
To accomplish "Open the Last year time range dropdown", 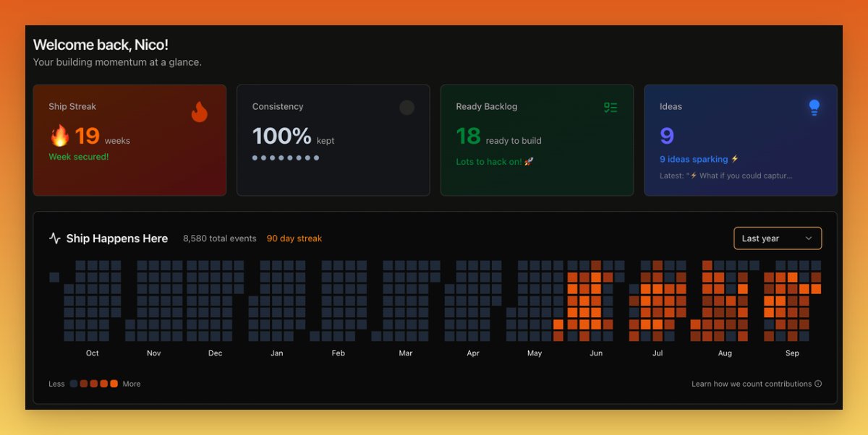I will [x=777, y=238].
